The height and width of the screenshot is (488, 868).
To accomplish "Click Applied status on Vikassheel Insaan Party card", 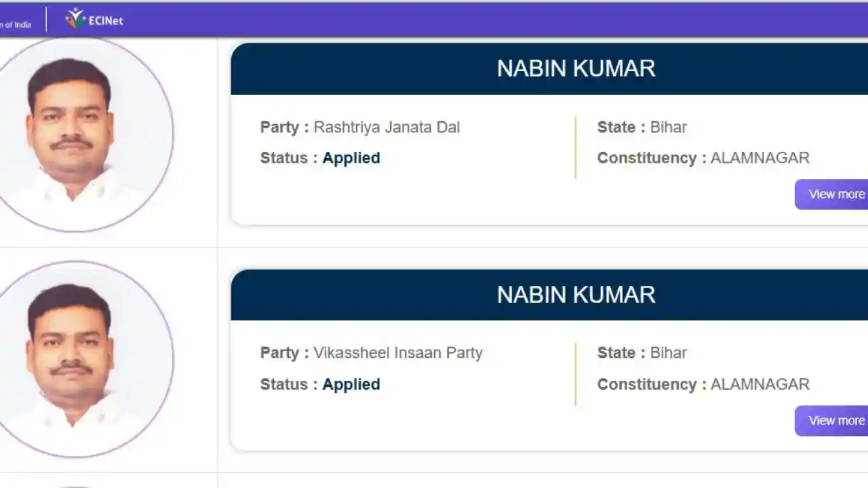I will click(351, 384).
